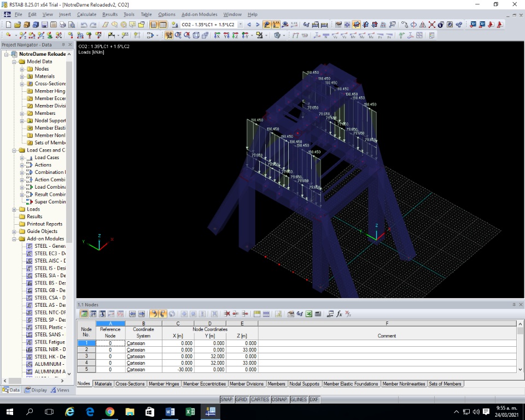This screenshot has width=525, height=420.
Task: Show axial force N results icon
Action: pos(326,35)
